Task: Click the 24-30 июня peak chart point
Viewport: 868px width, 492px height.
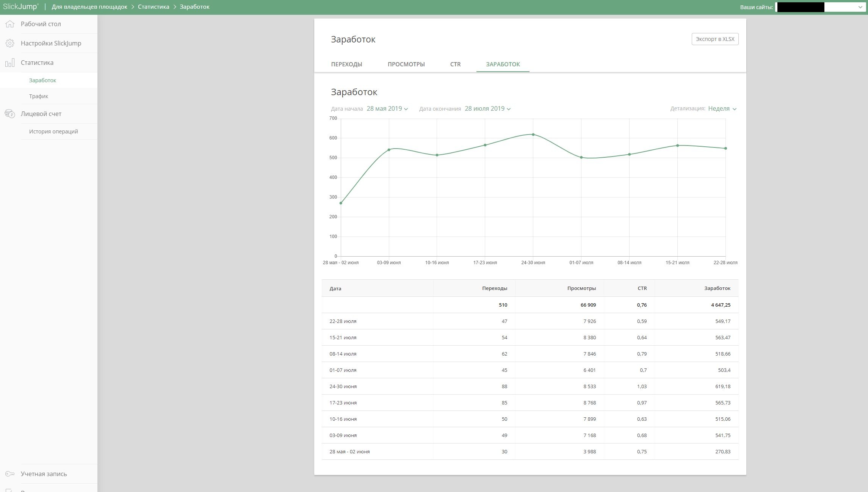Action: 533,135
